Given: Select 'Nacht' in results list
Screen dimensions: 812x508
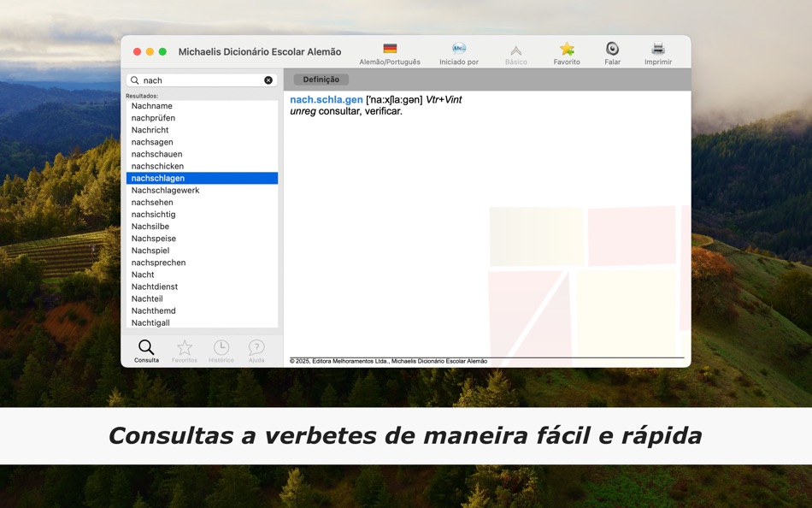Looking at the screenshot, I should [202, 275].
